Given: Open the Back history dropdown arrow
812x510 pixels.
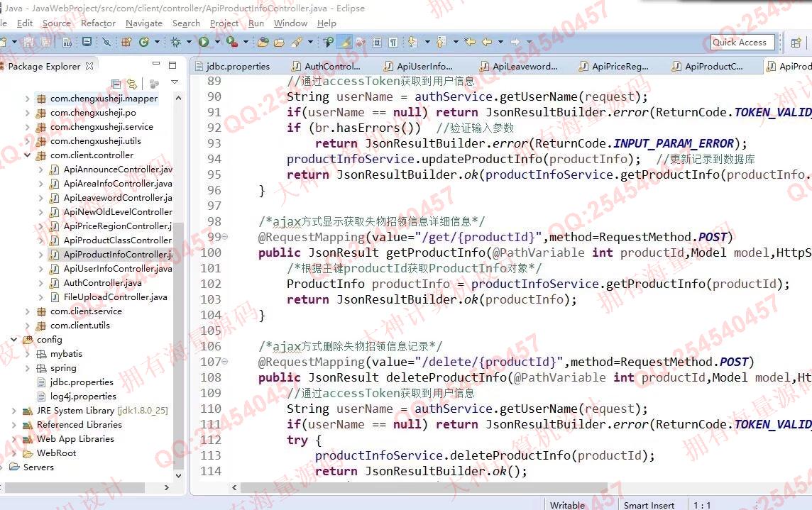Looking at the screenshot, I should point(501,42).
